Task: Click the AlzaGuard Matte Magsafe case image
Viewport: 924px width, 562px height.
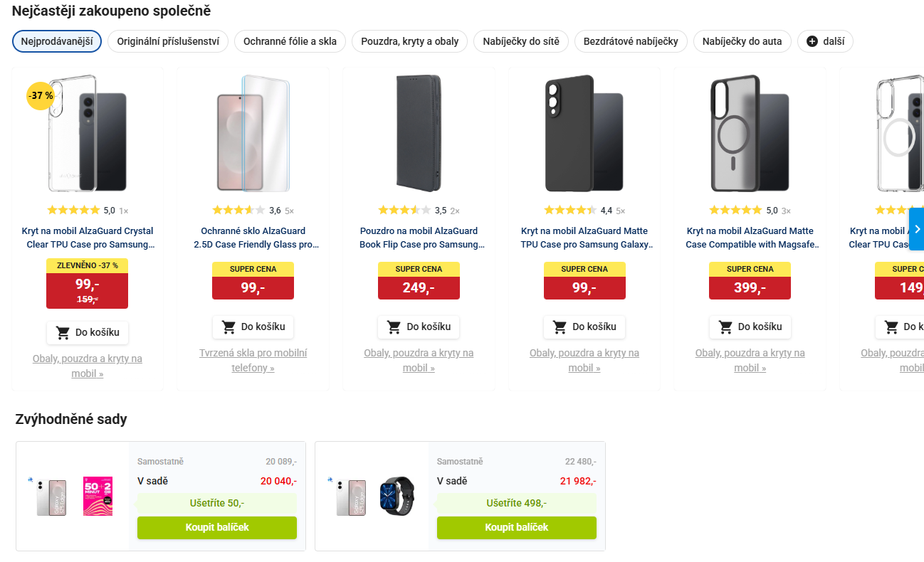Action: 750,134
